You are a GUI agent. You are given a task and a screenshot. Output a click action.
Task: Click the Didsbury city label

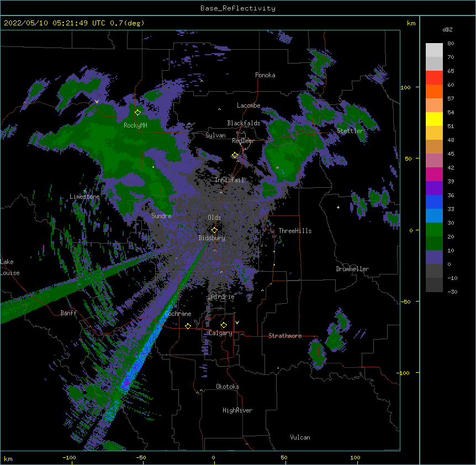coord(212,238)
